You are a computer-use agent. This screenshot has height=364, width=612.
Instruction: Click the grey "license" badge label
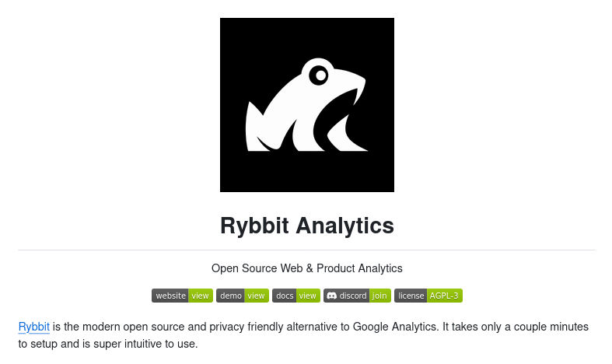click(411, 296)
